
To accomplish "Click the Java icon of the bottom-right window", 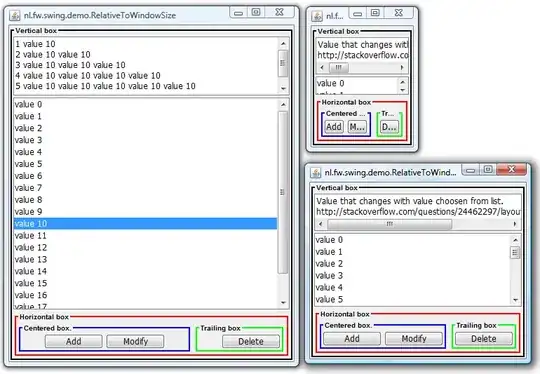I will click(x=316, y=173).
